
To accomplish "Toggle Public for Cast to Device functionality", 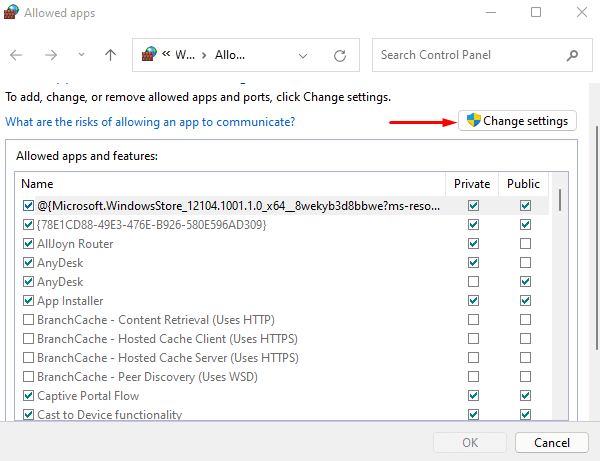I will [525, 414].
